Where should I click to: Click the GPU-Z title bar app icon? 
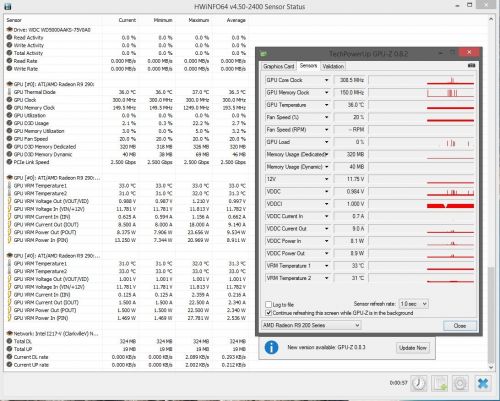pyautogui.click(x=264, y=53)
